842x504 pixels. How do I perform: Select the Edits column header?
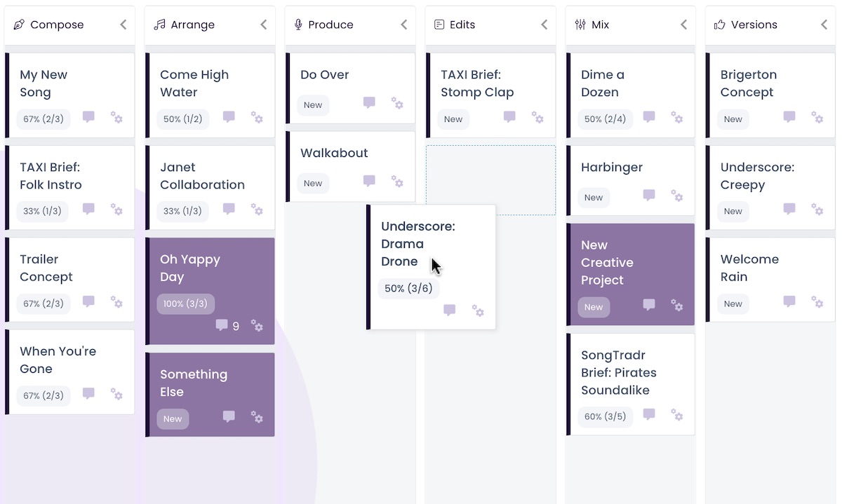490,25
